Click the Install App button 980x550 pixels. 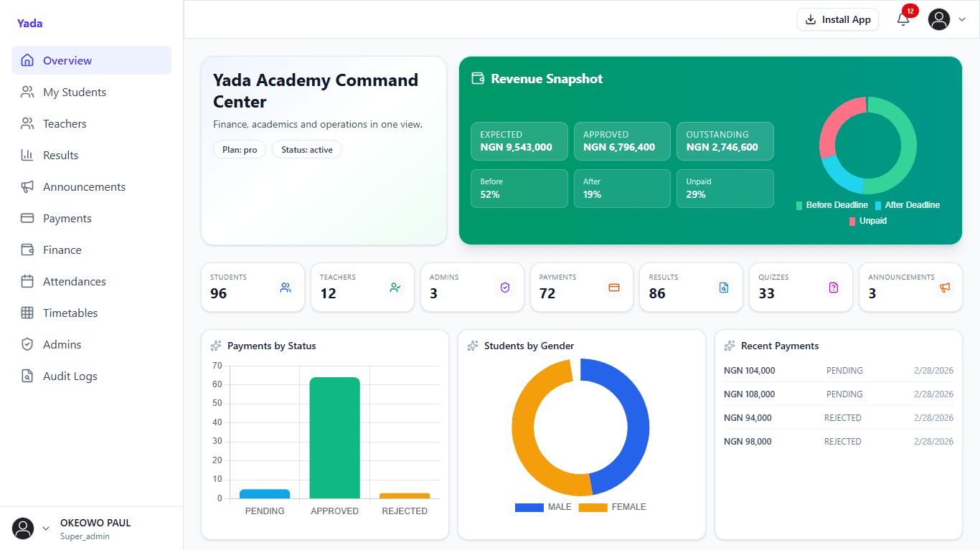[x=837, y=19]
